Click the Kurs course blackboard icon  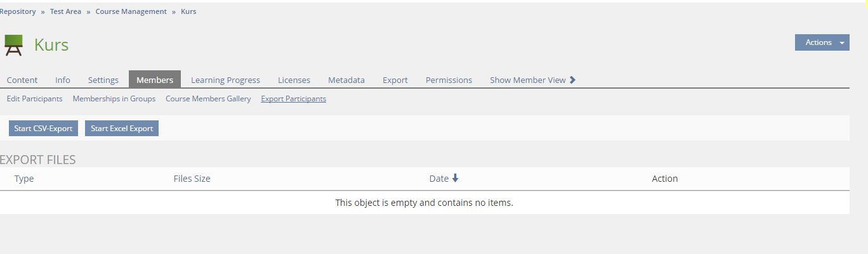coord(13,45)
